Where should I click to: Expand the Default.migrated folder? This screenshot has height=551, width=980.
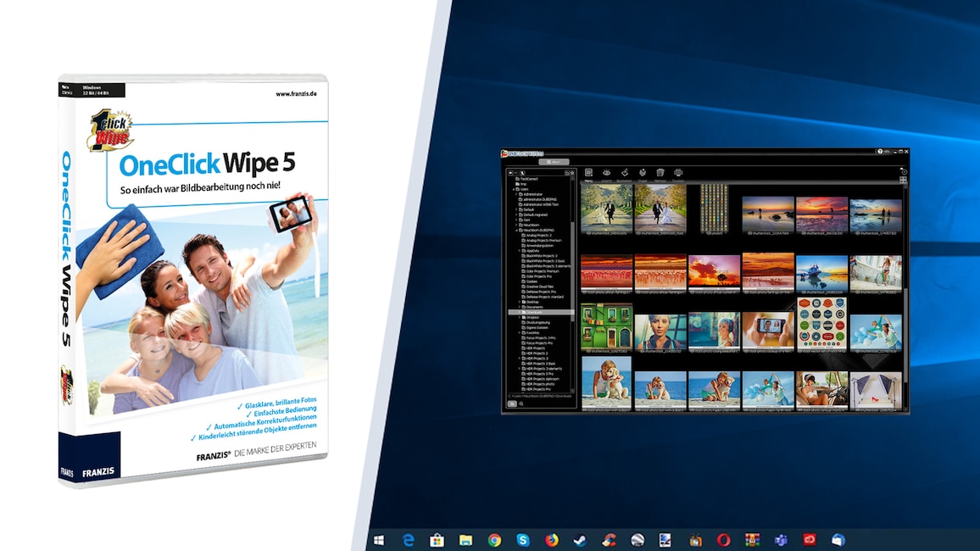coord(516,215)
